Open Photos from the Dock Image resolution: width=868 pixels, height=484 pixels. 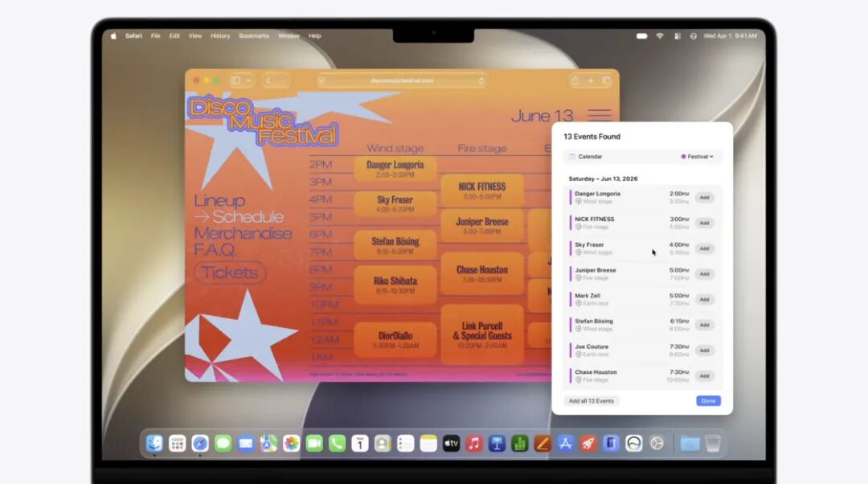pyautogui.click(x=291, y=443)
